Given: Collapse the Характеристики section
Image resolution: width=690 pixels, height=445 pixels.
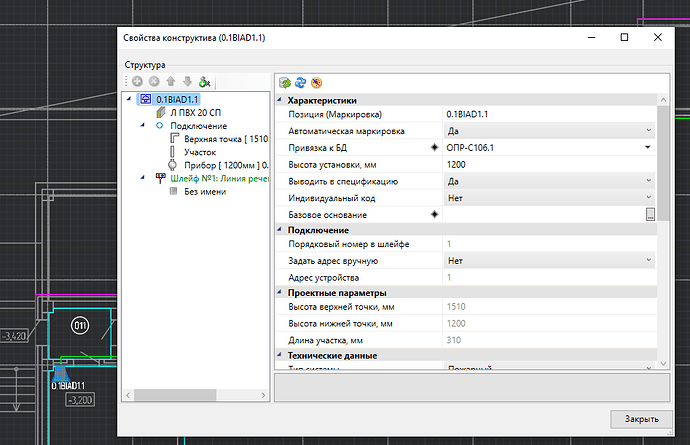Looking at the screenshot, I should [x=280, y=100].
